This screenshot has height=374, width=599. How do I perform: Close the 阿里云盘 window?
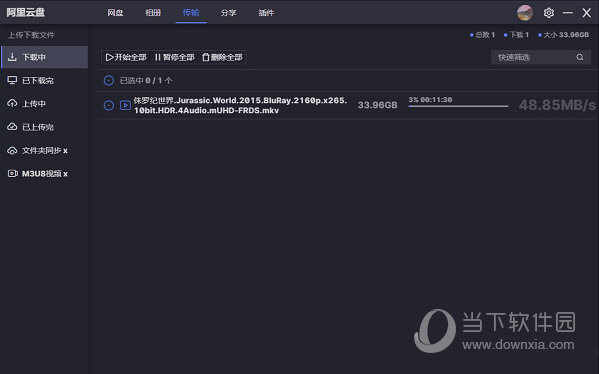pyautogui.click(x=586, y=13)
